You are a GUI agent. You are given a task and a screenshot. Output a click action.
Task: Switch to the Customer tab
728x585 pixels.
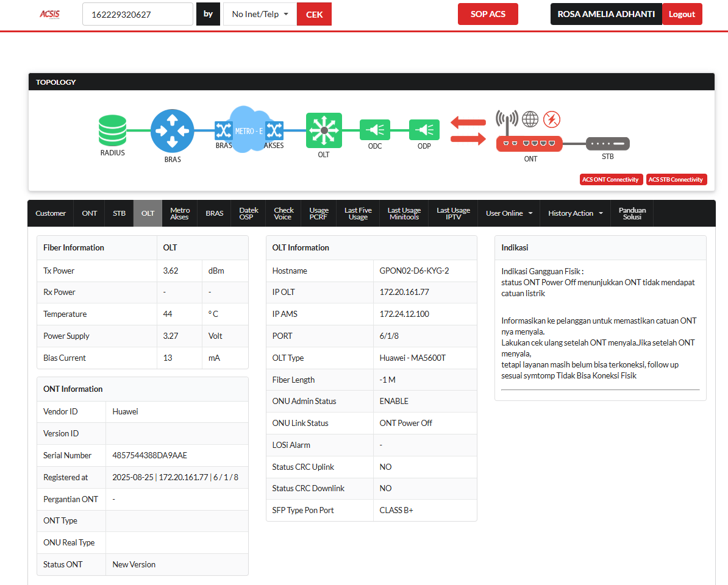point(51,213)
